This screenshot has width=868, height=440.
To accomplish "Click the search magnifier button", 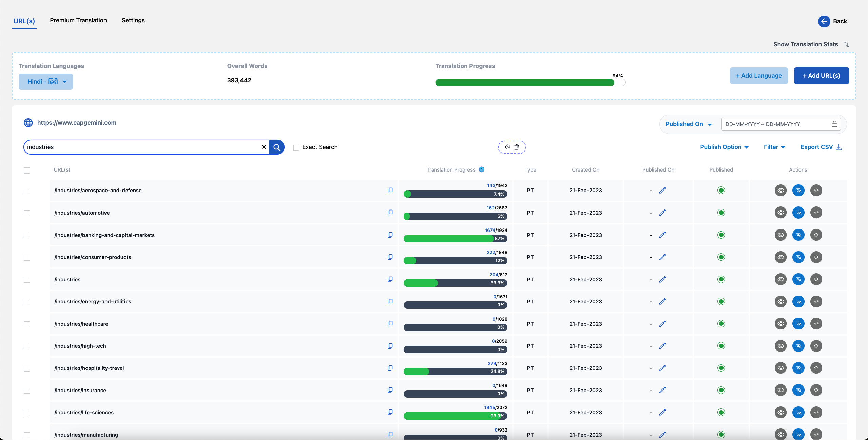I will click(277, 147).
